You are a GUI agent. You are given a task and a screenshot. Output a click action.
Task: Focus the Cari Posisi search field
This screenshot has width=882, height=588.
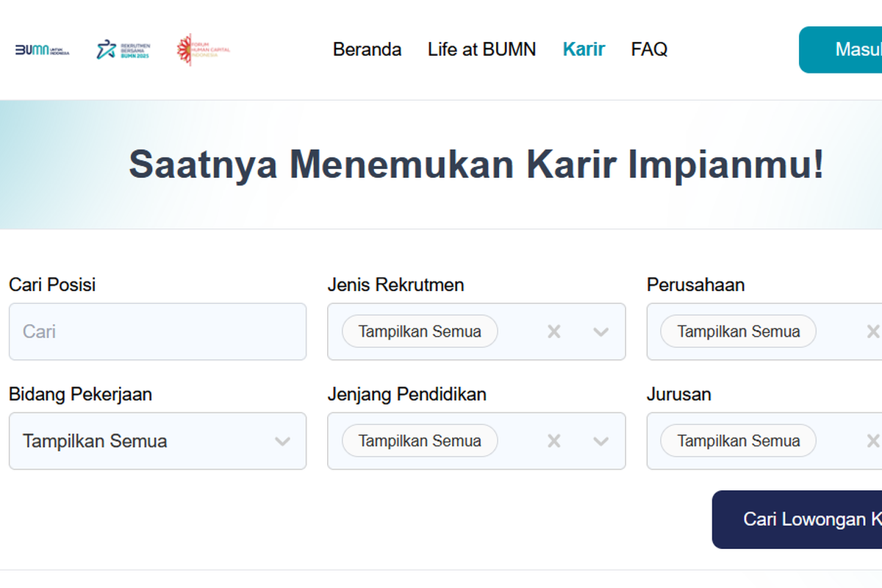(157, 331)
